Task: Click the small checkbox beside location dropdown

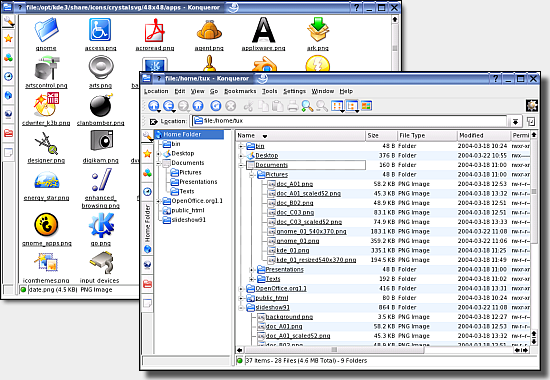Action: pyautogui.click(x=531, y=121)
